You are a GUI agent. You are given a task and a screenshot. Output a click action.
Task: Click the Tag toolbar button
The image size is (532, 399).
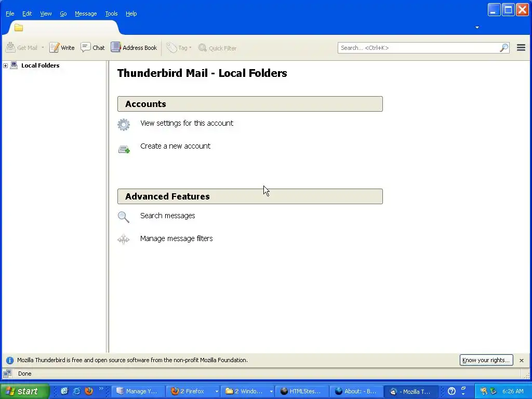tap(179, 48)
